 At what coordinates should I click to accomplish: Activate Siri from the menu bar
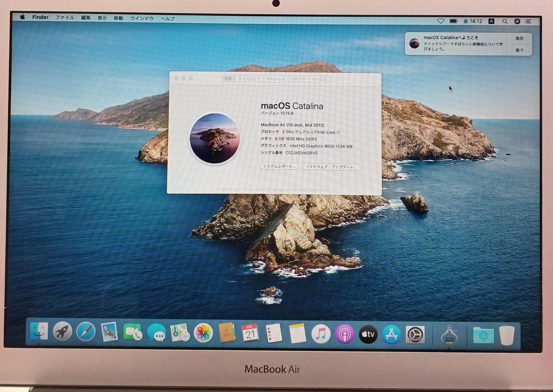(x=517, y=21)
